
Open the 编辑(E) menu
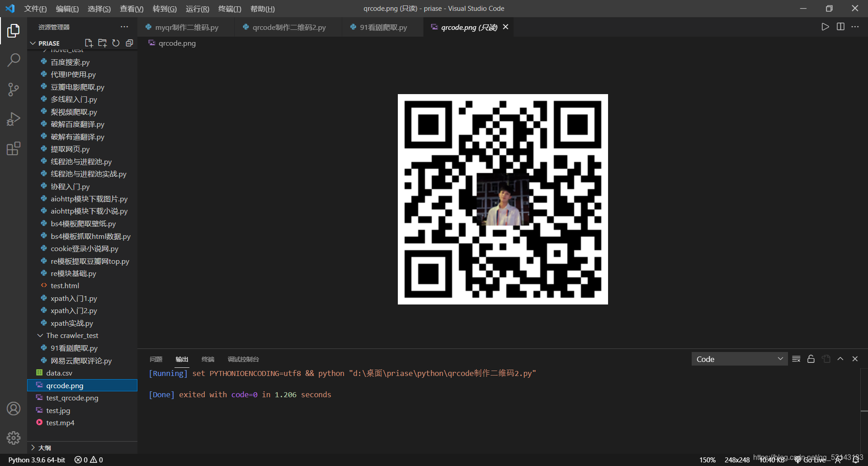tap(67, 9)
